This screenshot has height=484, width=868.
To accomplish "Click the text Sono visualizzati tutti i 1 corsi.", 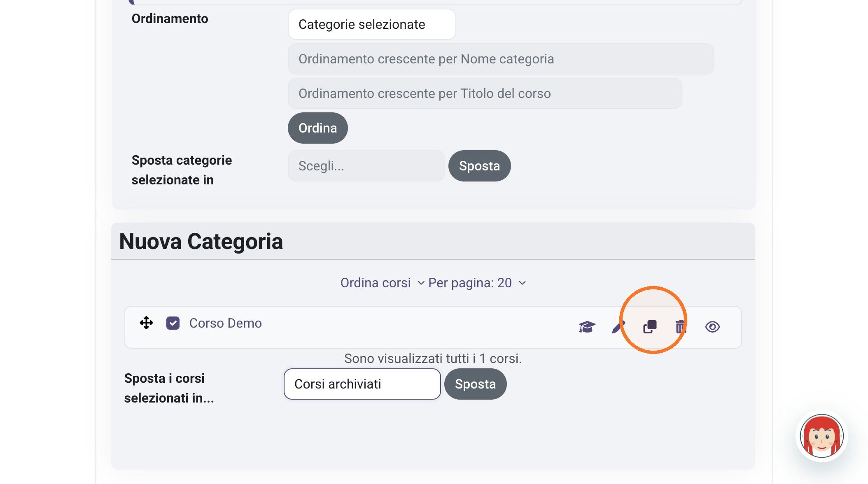I will pos(433,358).
